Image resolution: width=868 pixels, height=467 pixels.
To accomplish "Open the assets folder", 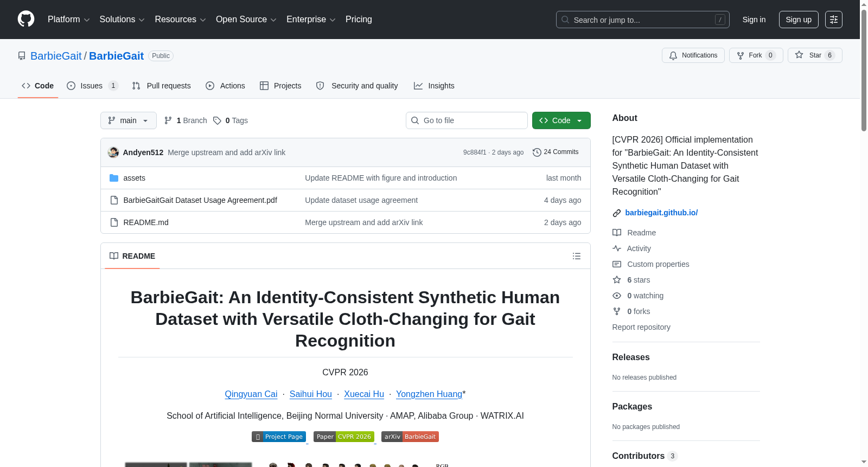I will click(x=134, y=178).
